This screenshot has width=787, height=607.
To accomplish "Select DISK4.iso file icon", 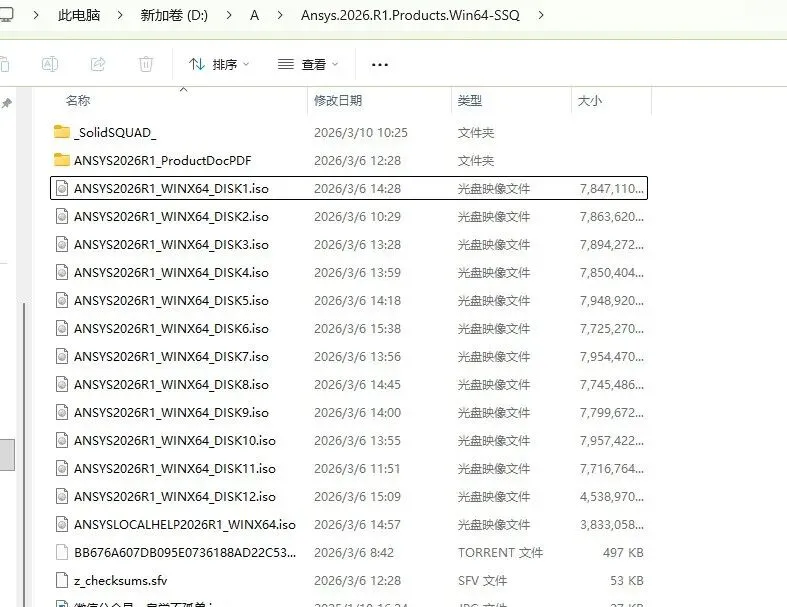I will [62, 272].
